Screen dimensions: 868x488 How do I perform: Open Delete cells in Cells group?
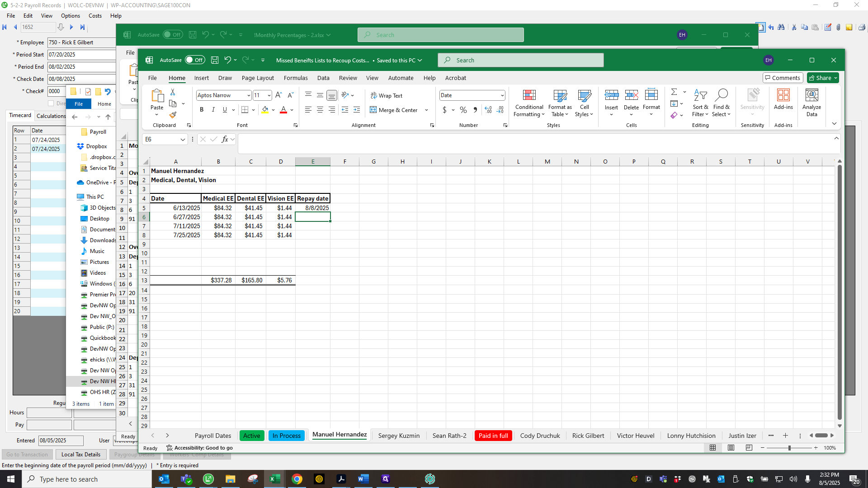point(631,103)
